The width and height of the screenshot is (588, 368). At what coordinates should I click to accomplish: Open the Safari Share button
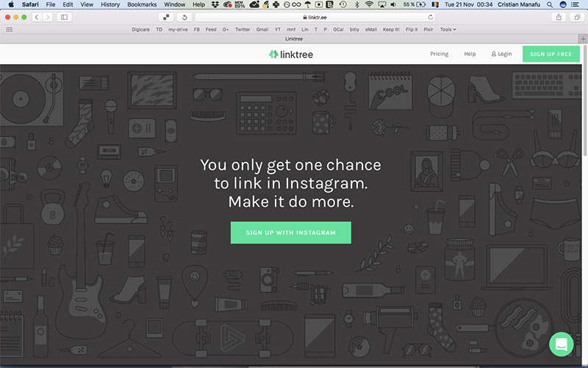(x=559, y=17)
